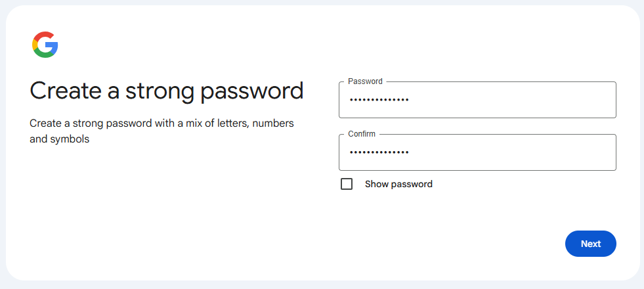Click the "Show password" label text

click(398, 184)
